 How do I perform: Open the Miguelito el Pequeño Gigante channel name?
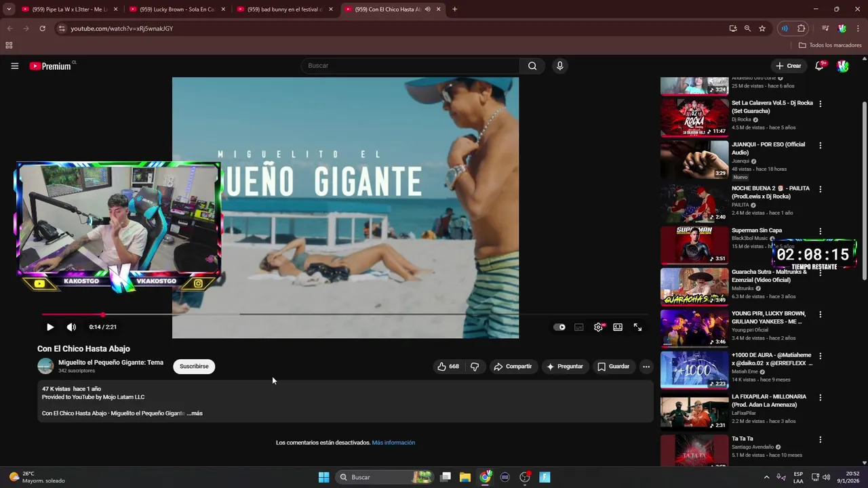coord(111,362)
